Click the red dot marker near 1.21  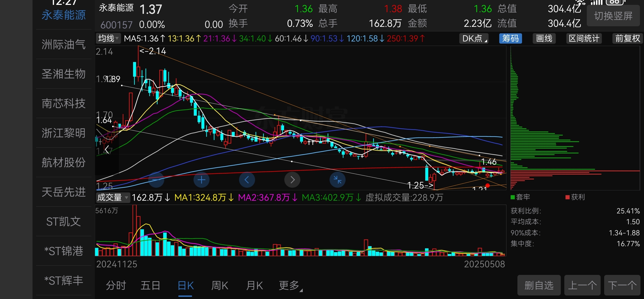(x=488, y=186)
